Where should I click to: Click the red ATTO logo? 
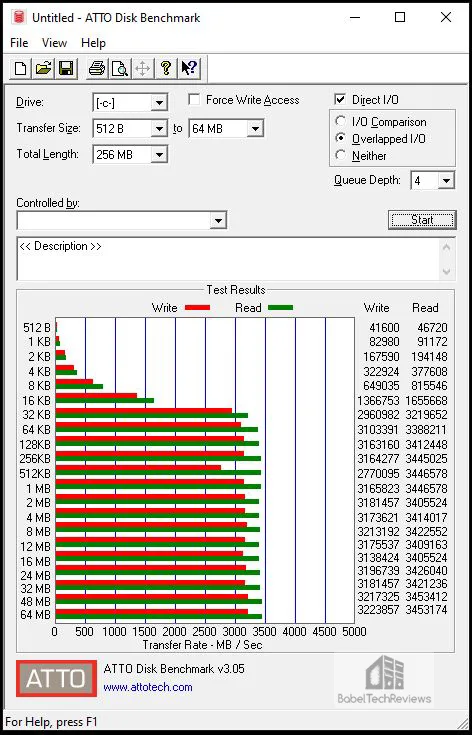click(56, 678)
